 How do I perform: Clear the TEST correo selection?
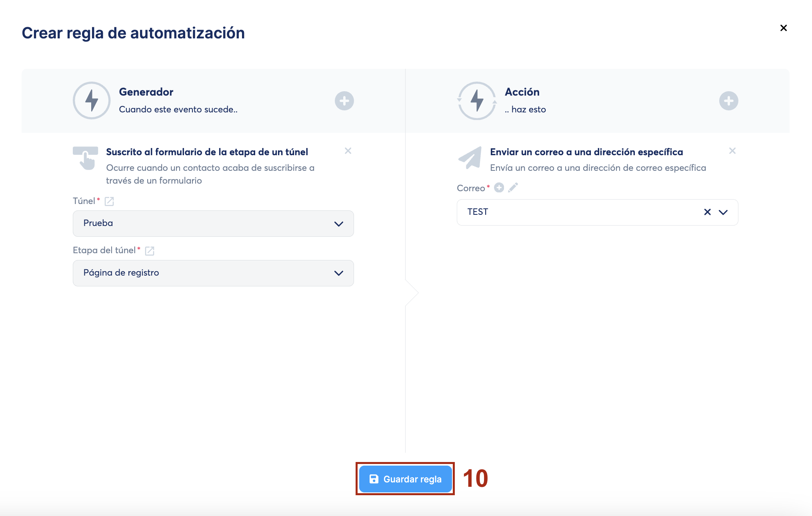[707, 212]
